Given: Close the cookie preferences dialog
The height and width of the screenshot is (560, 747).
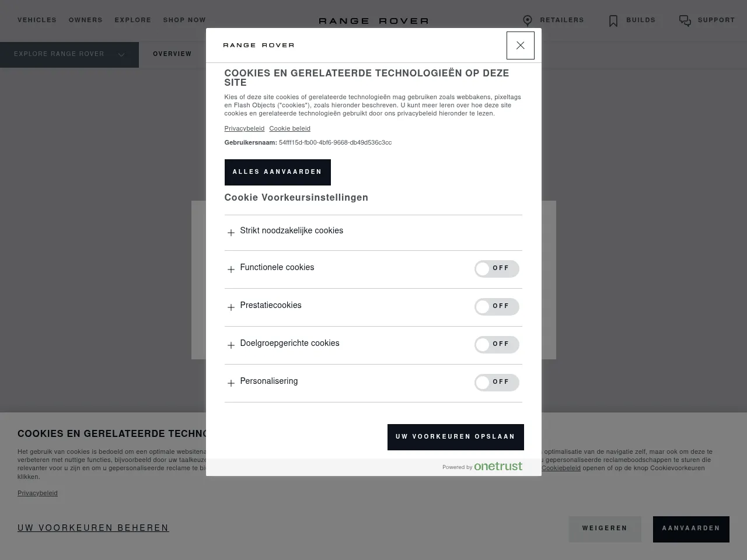Looking at the screenshot, I should (x=520, y=45).
